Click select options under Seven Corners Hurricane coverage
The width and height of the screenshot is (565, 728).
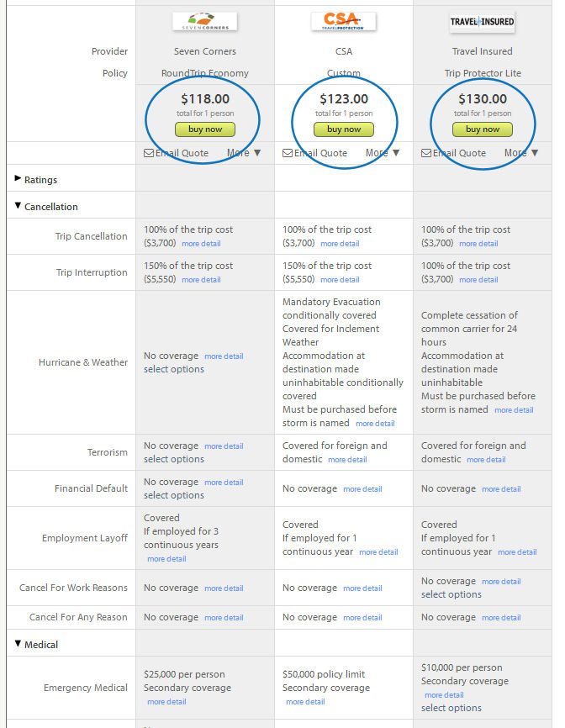pyautogui.click(x=174, y=369)
